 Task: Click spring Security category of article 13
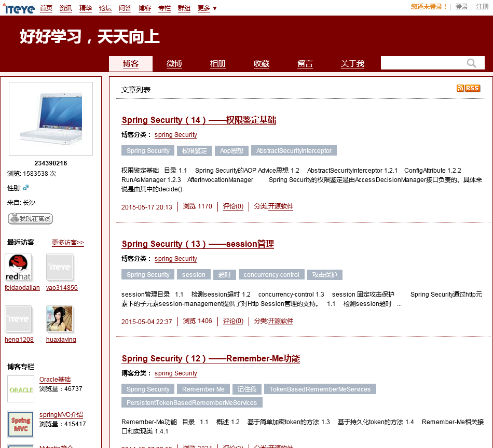176,259
